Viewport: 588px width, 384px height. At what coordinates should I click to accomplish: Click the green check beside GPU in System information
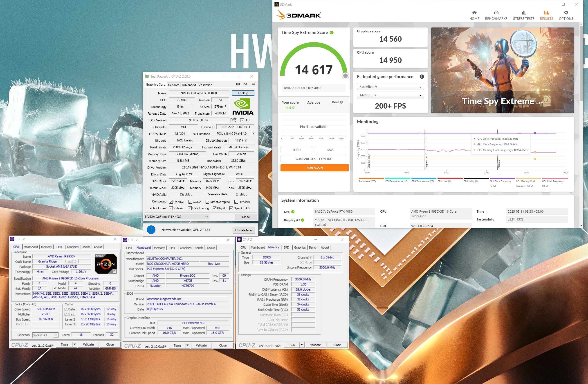point(293,212)
